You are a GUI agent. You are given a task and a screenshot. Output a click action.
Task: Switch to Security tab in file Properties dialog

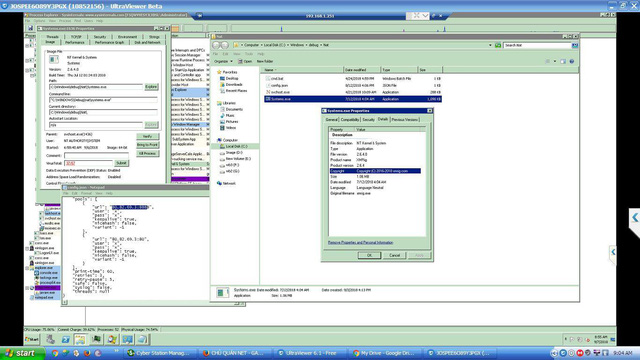tap(368, 120)
